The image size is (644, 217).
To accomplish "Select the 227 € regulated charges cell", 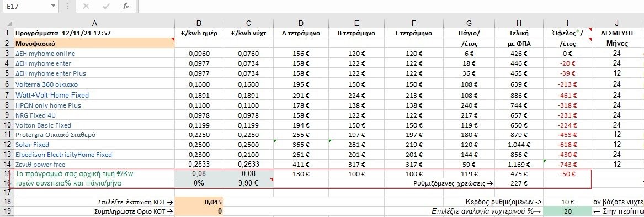I will tap(518, 183).
